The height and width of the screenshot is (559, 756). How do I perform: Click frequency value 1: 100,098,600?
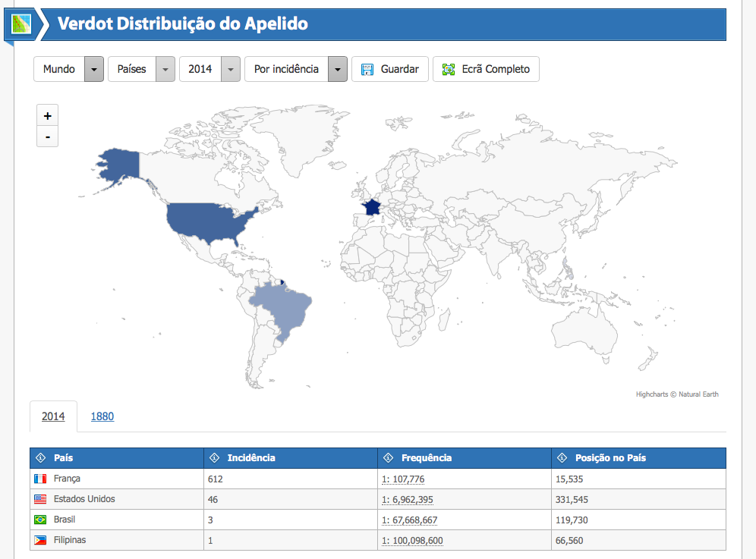[412, 541]
